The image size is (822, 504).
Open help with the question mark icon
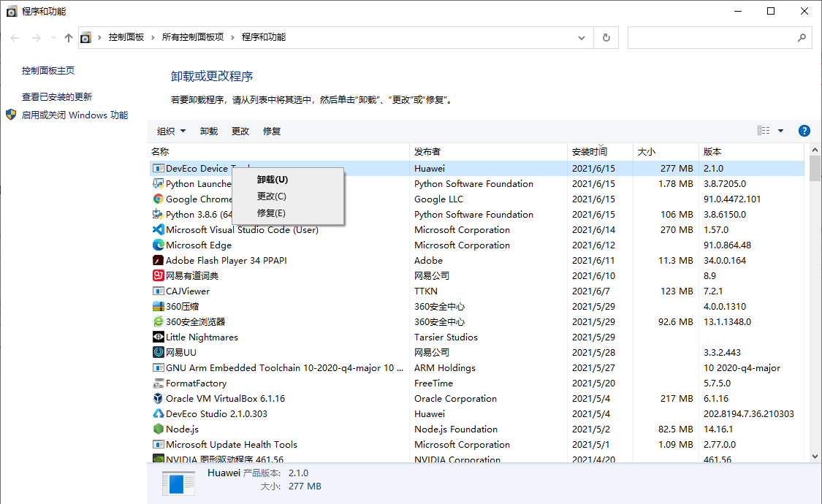coord(804,131)
